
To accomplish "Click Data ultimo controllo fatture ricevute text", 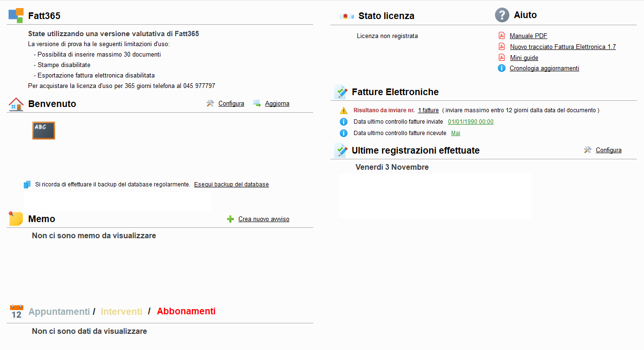I will click(x=400, y=133).
